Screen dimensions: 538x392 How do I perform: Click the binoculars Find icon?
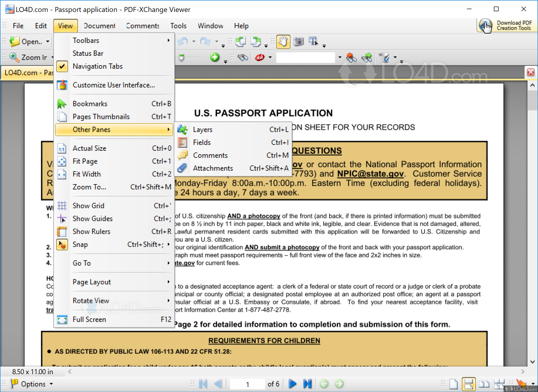click(x=243, y=57)
